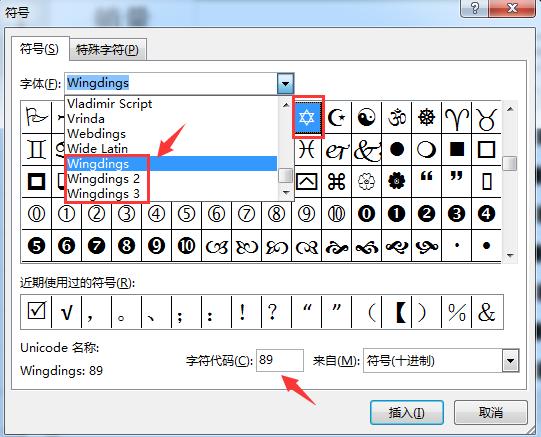
Task: Pick recently used checked box symbol
Action: [36, 311]
